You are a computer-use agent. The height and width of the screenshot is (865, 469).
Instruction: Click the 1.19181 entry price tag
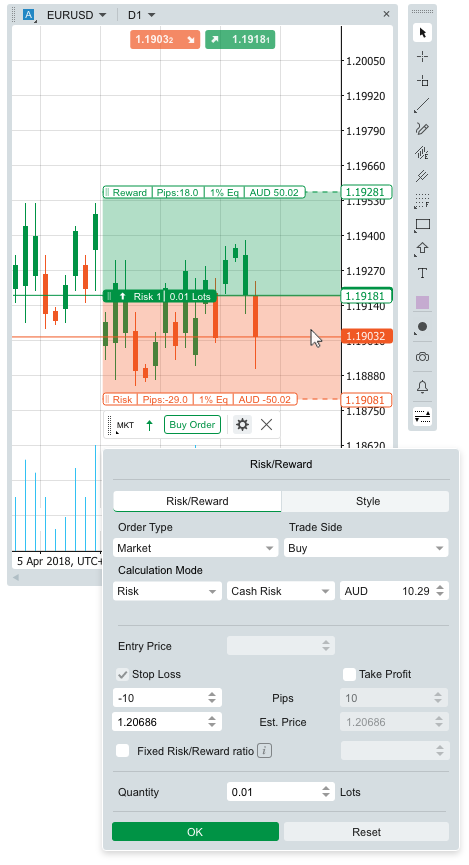pyautogui.click(x=366, y=296)
